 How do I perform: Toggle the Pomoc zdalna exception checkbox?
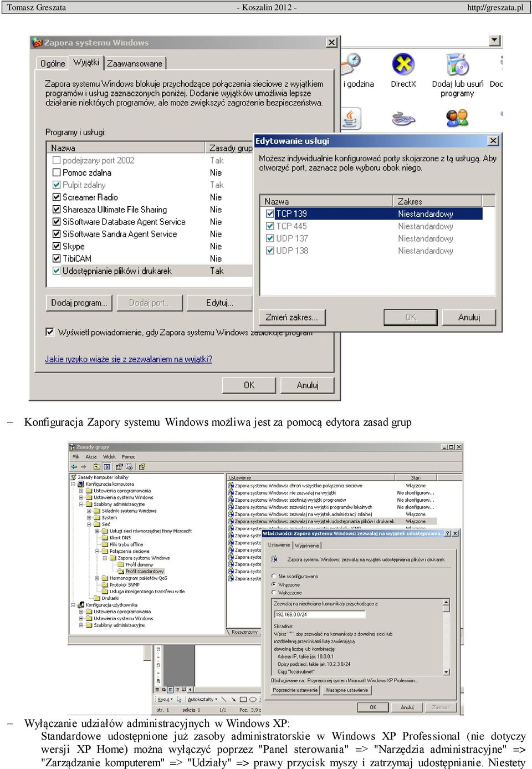click(x=57, y=172)
